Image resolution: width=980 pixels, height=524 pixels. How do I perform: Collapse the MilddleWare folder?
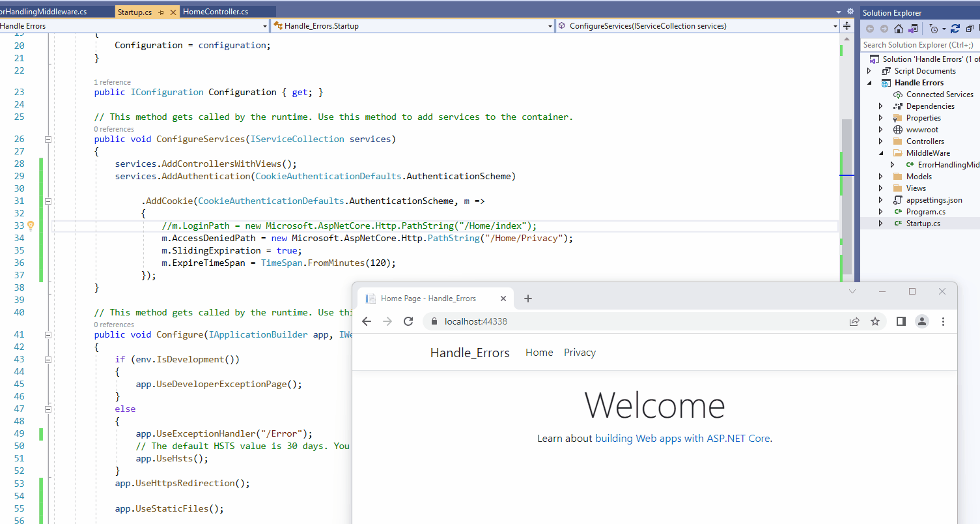tap(881, 153)
